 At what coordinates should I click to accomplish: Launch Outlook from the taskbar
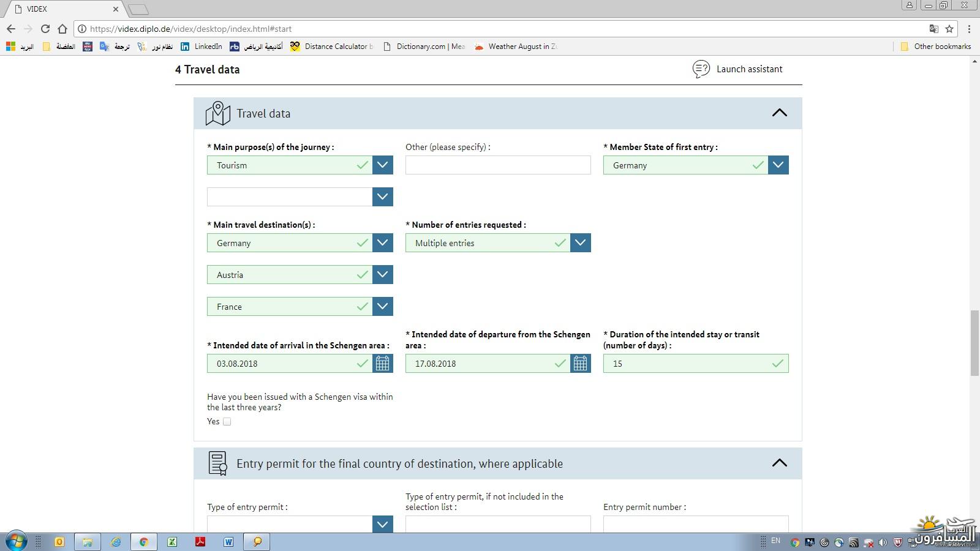tap(59, 542)
